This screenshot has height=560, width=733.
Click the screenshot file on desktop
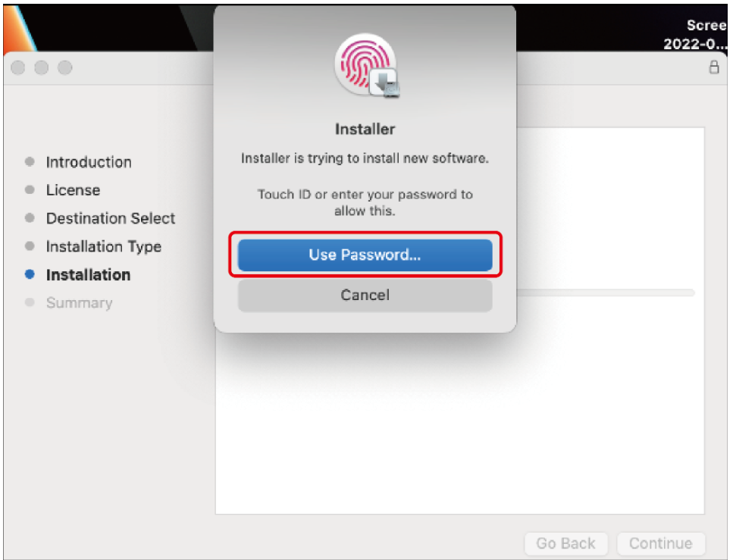(696, 33)
